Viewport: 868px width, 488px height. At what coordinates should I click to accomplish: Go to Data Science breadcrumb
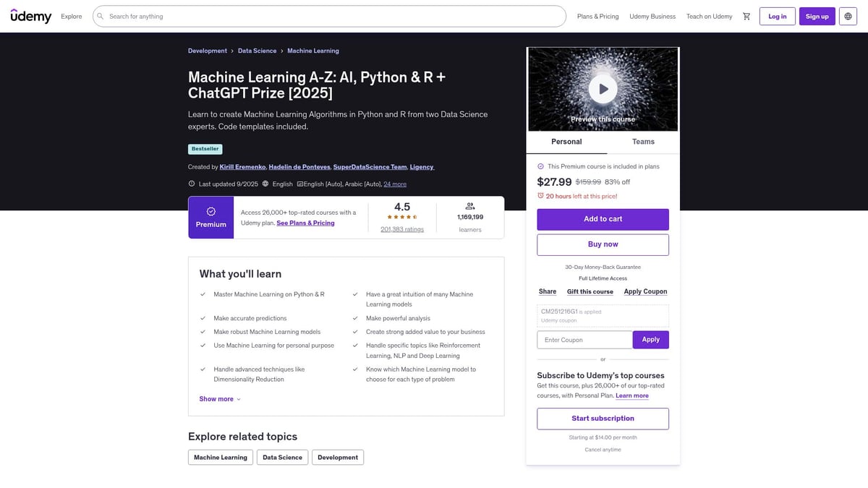tap(258, 51)
